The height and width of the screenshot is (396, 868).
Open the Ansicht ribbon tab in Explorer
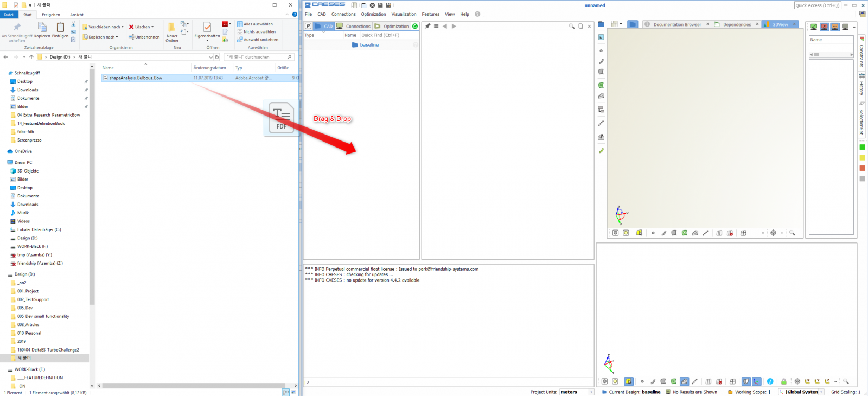[76, 15]
